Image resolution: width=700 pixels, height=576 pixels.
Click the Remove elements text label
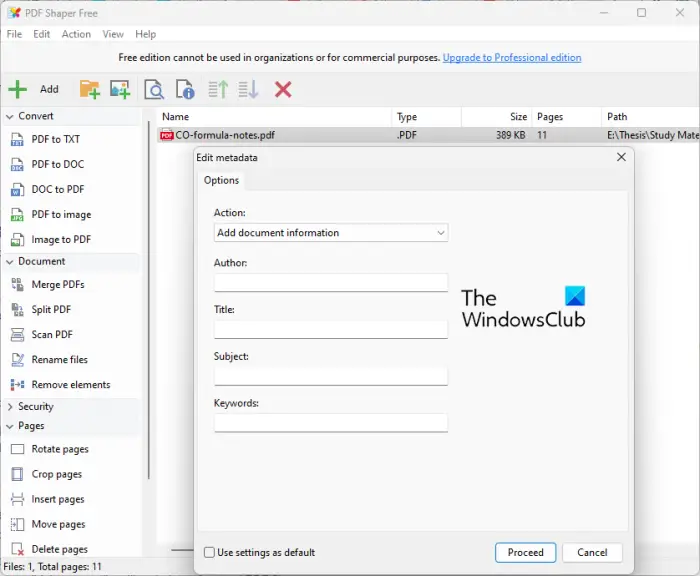pyautogui.click(x=71, y=384)
